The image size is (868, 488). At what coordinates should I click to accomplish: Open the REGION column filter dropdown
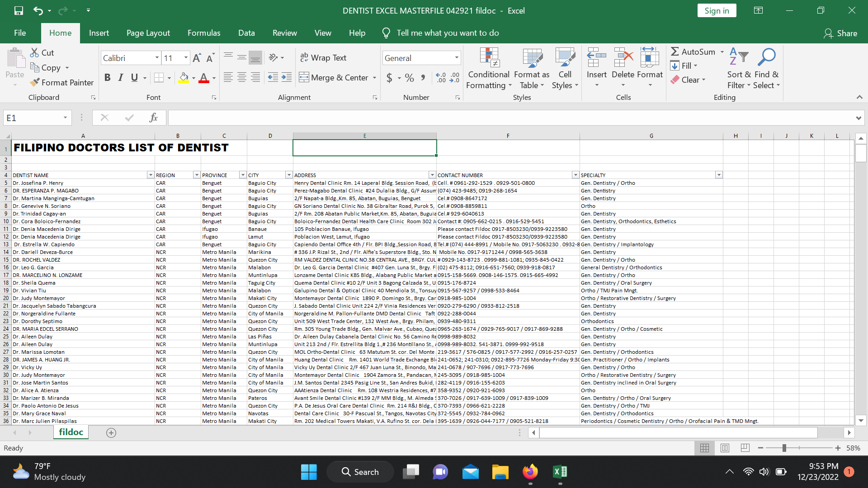click(x=196, y=175)
